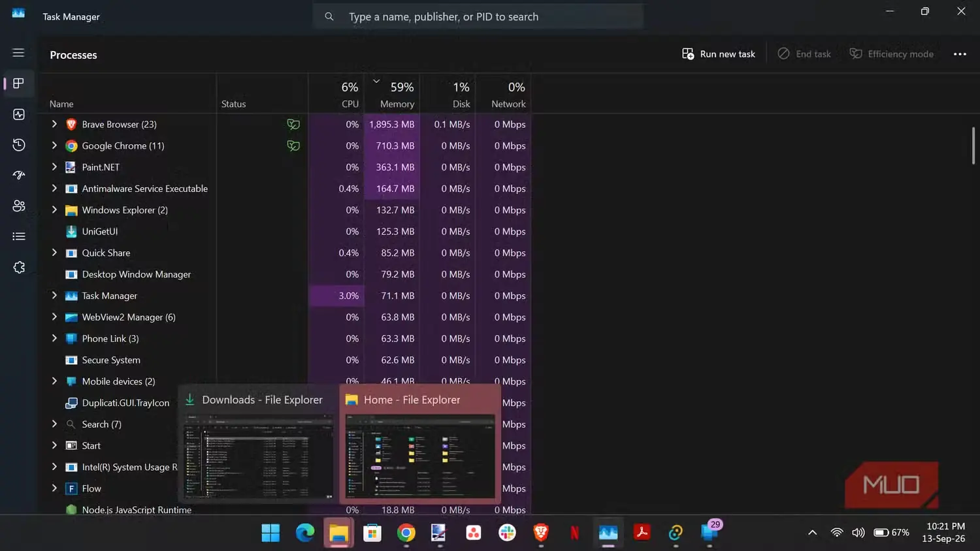Expand the Phone Link process group
This screenshot has width=980, height=551.
(x=54, y=339)
